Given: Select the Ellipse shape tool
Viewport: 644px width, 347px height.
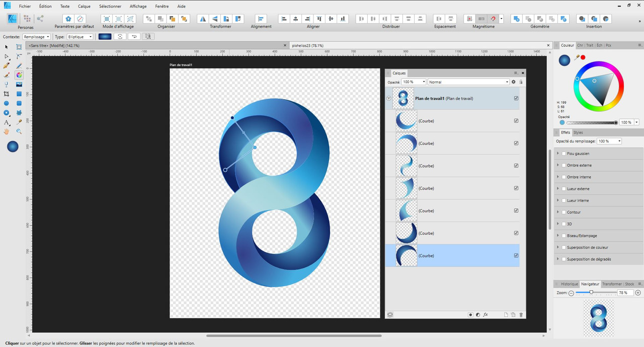Looking at the screenshot, I should pyautogui.click(x=7, y=103).
